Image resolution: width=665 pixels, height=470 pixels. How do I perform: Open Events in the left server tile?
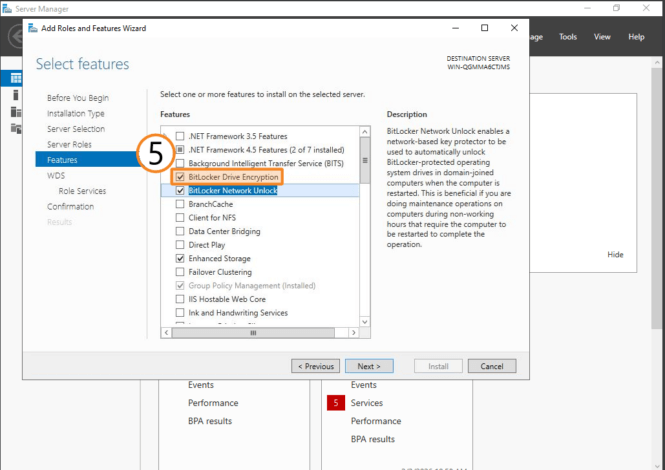pyautogui.click(x=201, y=385)
